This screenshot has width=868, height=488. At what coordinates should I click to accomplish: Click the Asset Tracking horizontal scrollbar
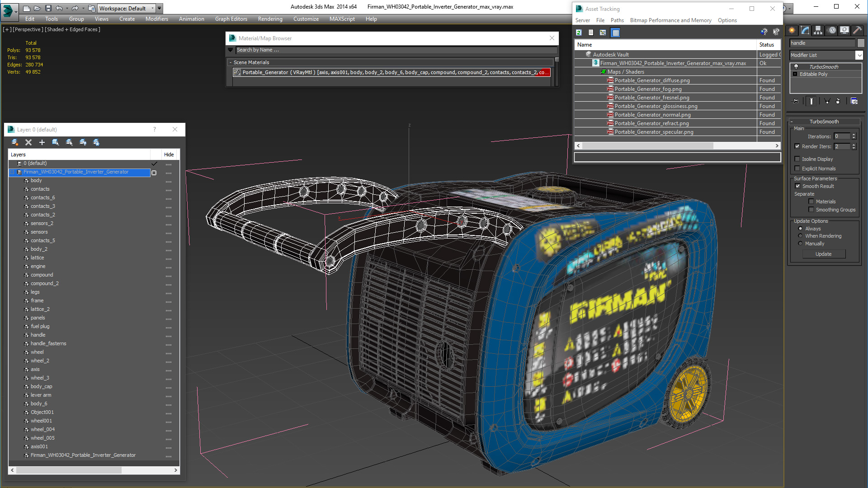click(677, 146)
